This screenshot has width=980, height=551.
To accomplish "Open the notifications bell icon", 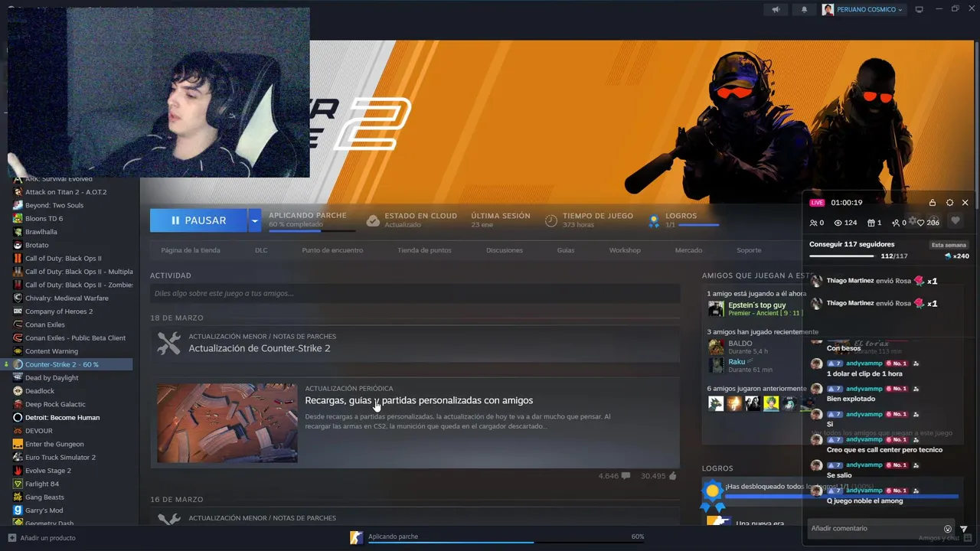I will 804,10.
